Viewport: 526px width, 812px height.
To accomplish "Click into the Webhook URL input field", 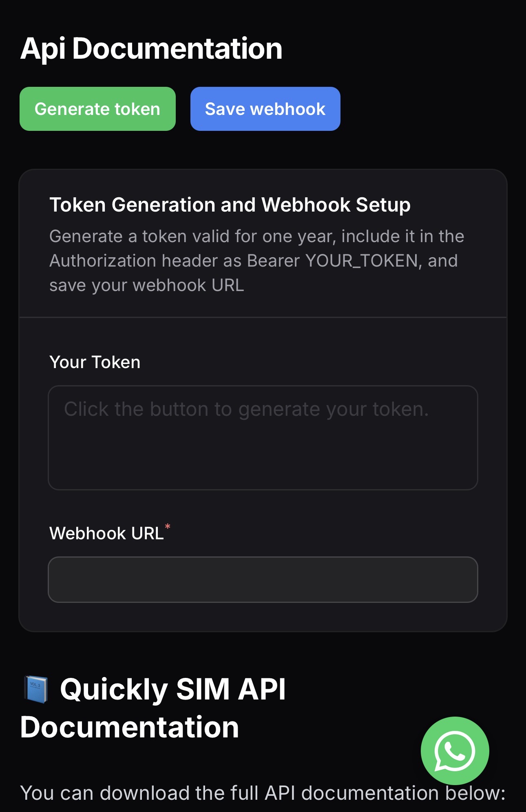I will point(263,579).
